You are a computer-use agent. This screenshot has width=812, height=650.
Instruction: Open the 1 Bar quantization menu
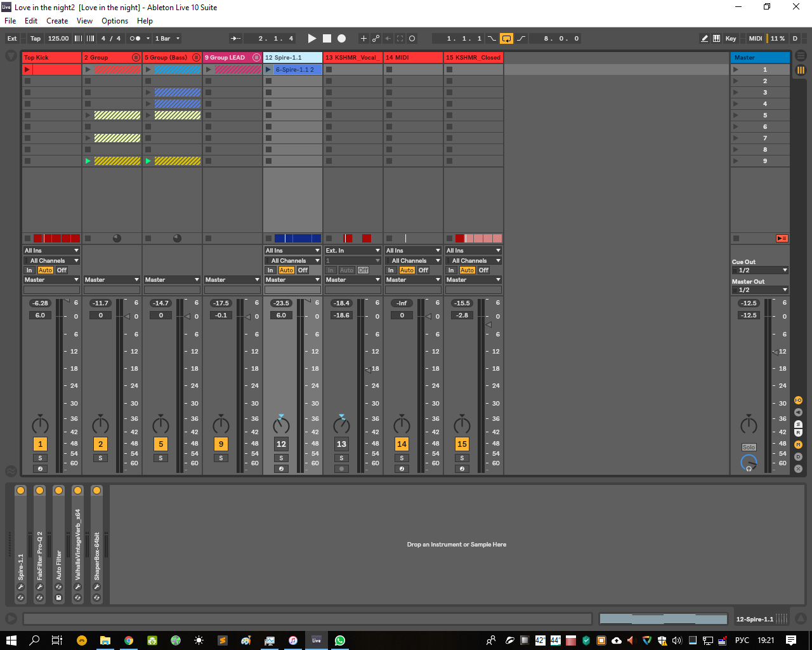point(167,38)
